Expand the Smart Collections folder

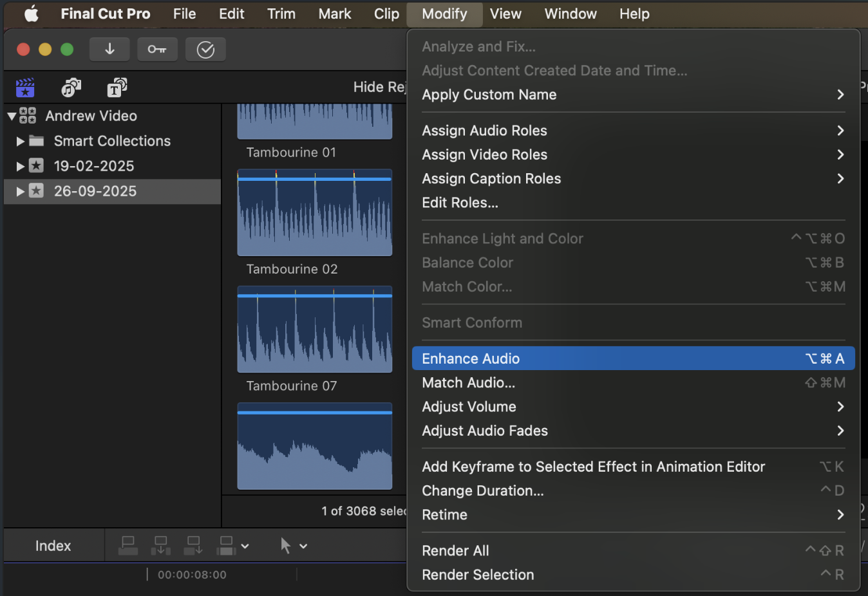[21, 141]
